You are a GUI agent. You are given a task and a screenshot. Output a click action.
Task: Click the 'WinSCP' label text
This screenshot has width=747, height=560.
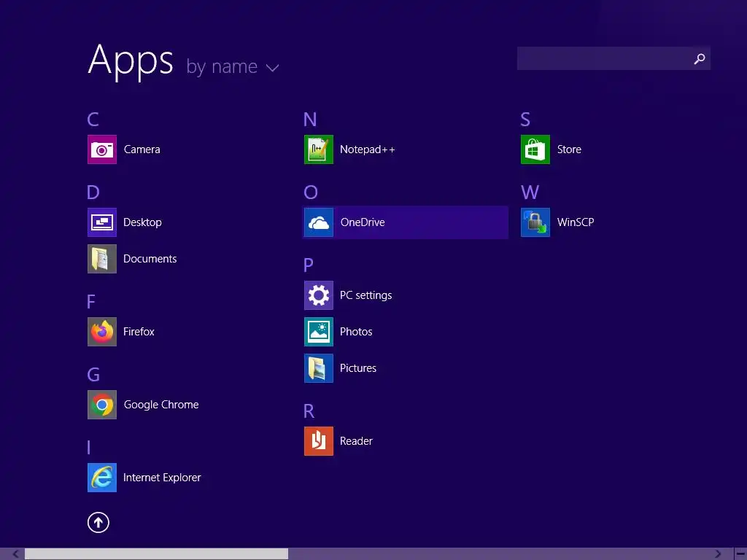[576, 222]
